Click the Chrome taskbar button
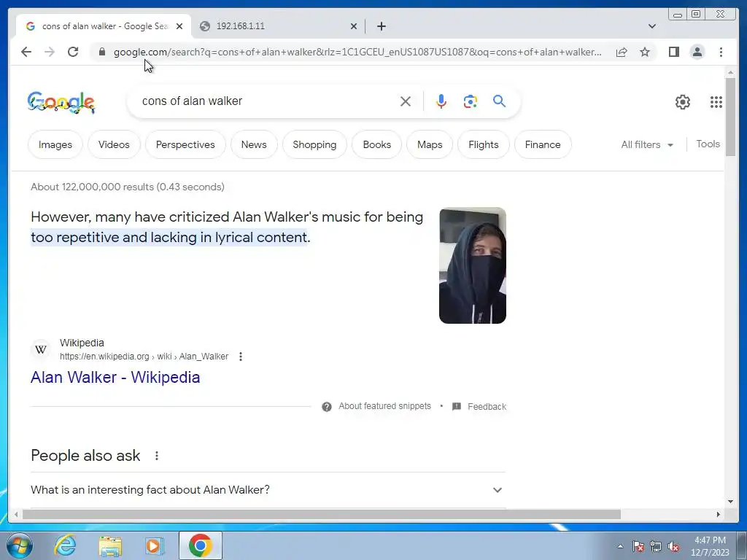 201,545
